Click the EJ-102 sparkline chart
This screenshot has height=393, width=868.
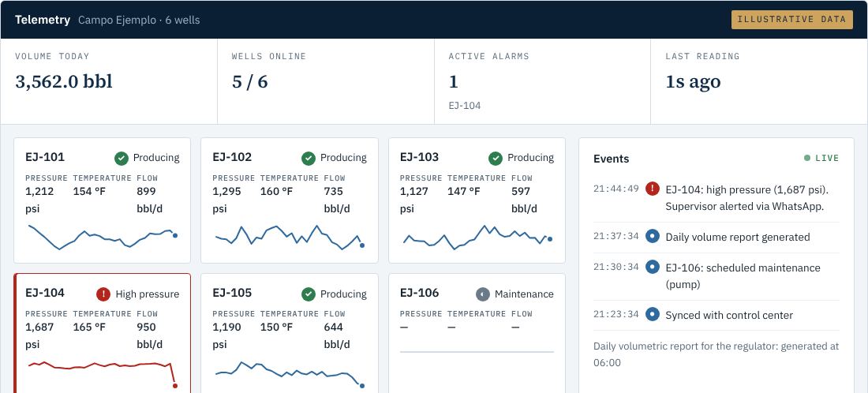point(290,237)
